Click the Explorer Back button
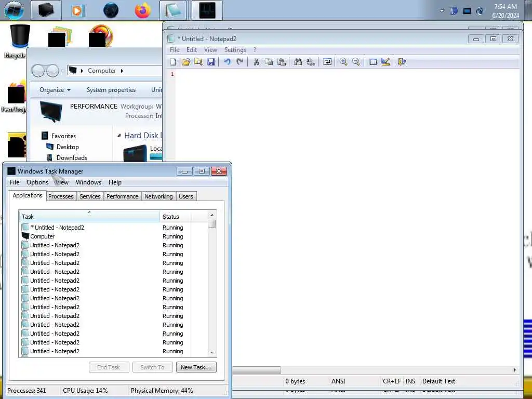 tap(38, 71)
